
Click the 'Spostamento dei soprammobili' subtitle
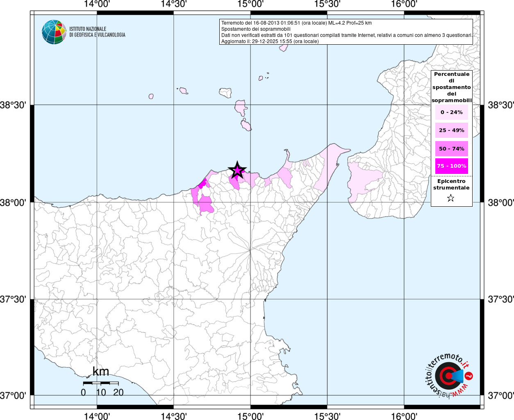256,29
